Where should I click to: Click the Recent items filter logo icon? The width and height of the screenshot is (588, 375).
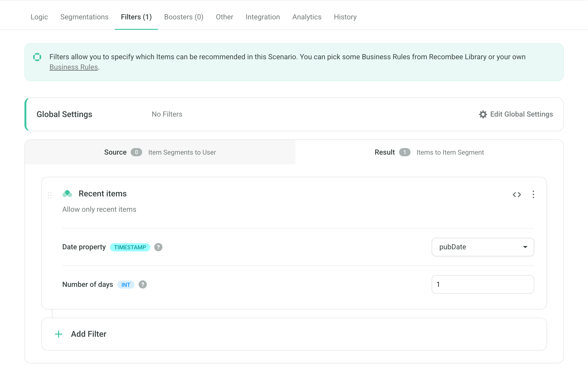pos(67,194)
